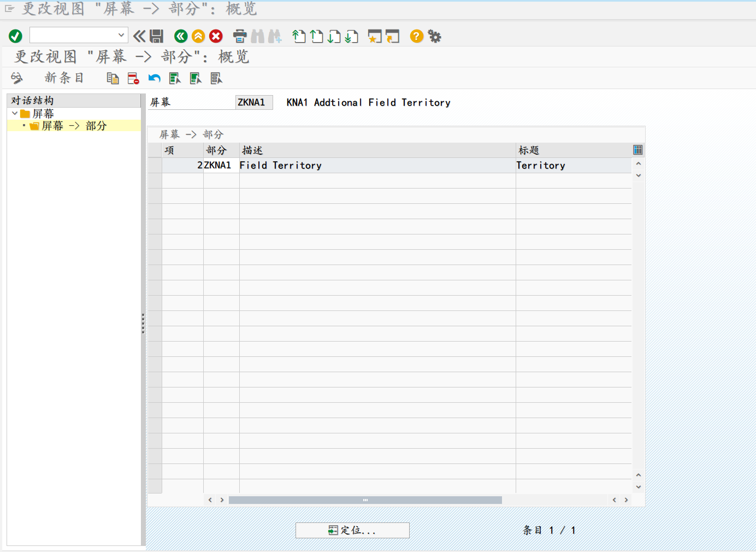Click the Copy As icon

pos(113,79)
